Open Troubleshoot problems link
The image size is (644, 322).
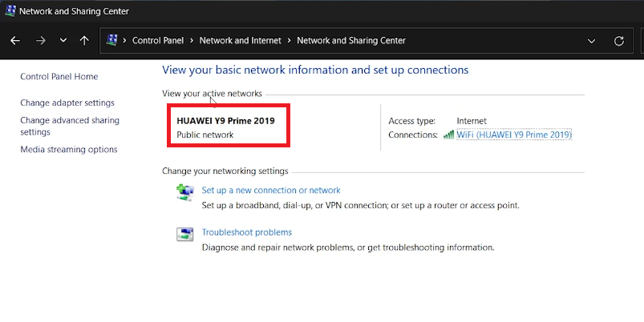(x=247, y=232)
